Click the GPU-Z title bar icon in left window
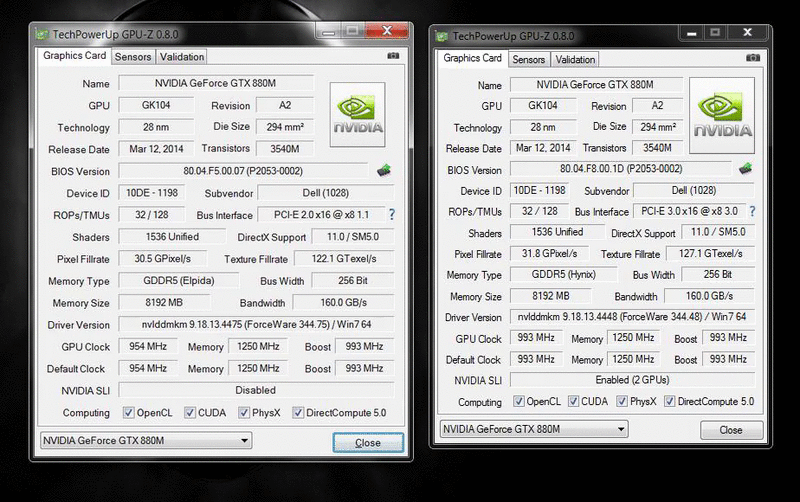800x502 pixels. 42,35
